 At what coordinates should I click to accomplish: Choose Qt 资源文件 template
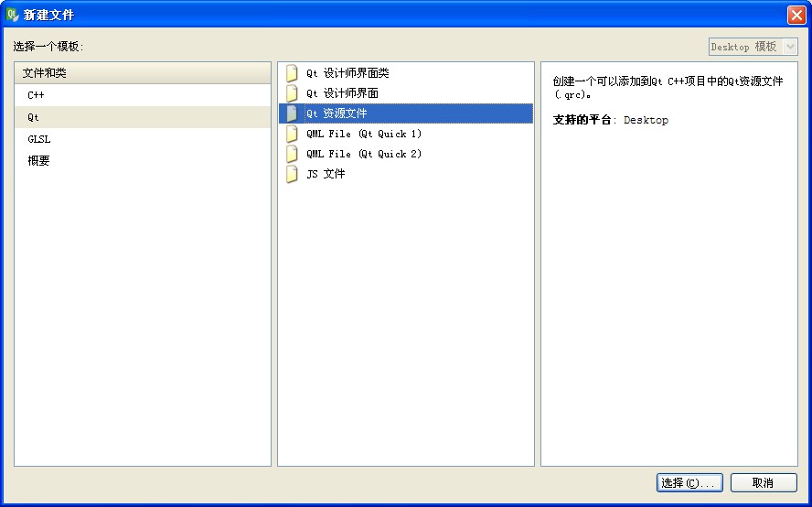click(x=406, y=113)
